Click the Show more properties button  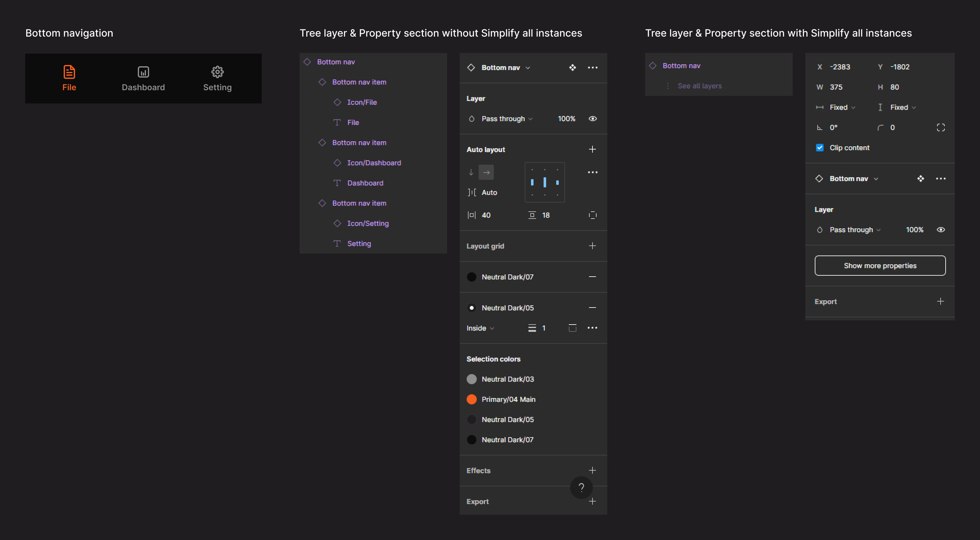880,265
